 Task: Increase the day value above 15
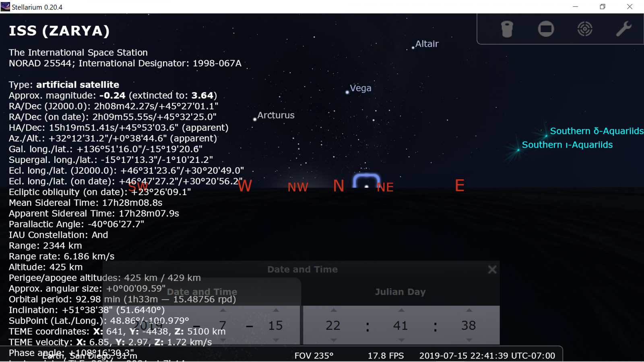pyautogui.click(x=276, y=310)
